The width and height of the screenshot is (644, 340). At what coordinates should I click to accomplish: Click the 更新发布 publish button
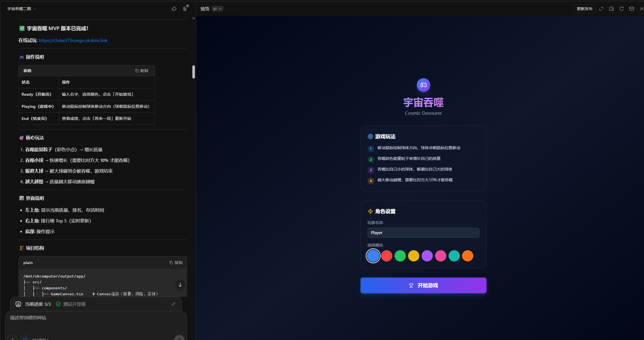(x=584, y=9)
